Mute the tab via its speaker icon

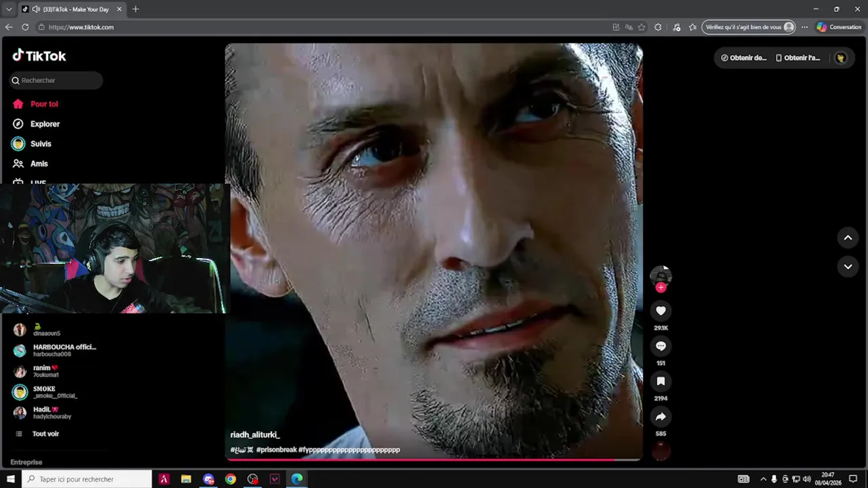pos(36,9)
